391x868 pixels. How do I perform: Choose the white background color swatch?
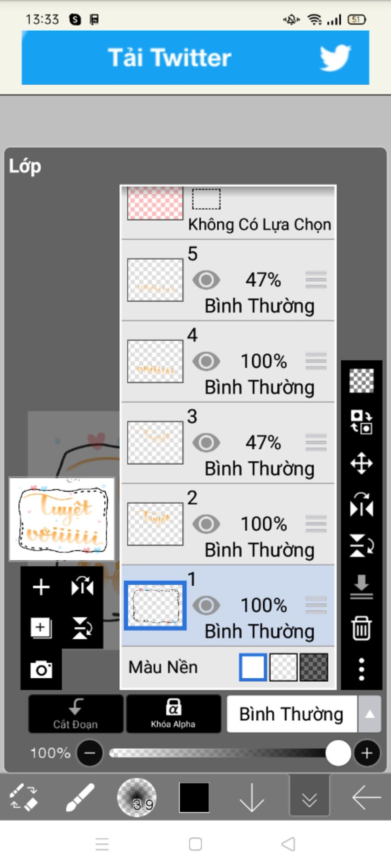click(253, 667)
